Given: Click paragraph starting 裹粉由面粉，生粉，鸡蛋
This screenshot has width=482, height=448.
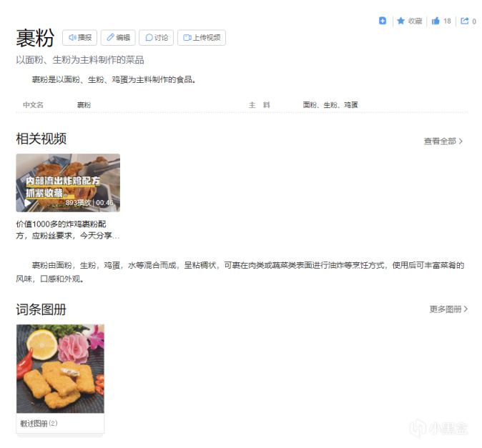Looking at the screenshot, I should tap(240, 272).
